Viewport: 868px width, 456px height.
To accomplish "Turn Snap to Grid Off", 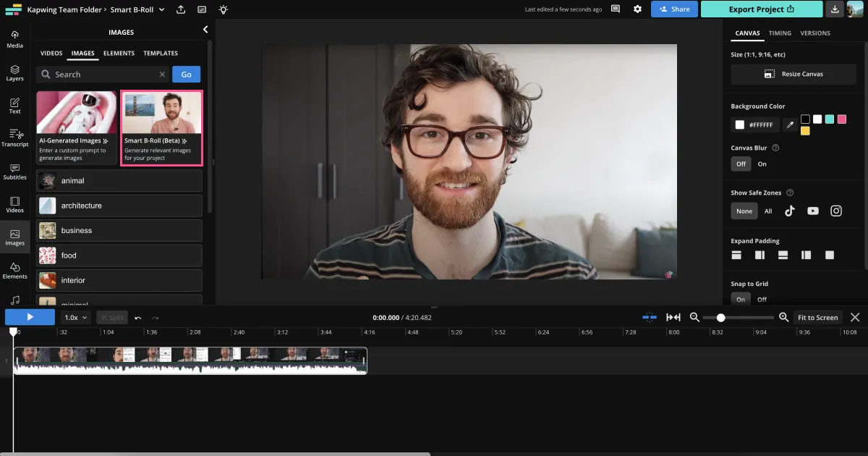I will pos(762,299).
